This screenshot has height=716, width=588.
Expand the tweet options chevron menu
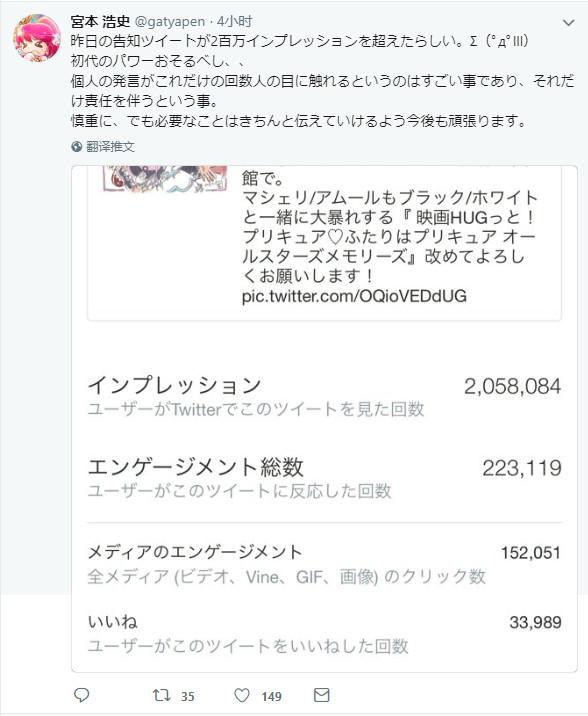click(x=568, y=22)
